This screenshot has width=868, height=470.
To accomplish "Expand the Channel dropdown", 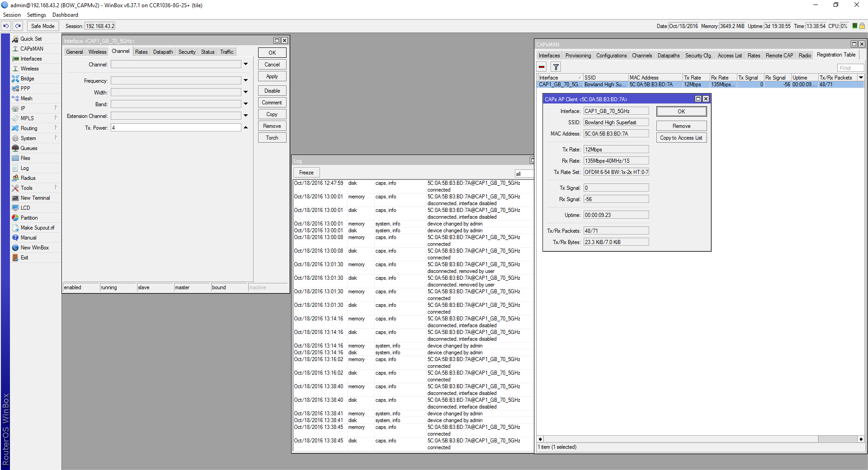I will click(245, 64).
